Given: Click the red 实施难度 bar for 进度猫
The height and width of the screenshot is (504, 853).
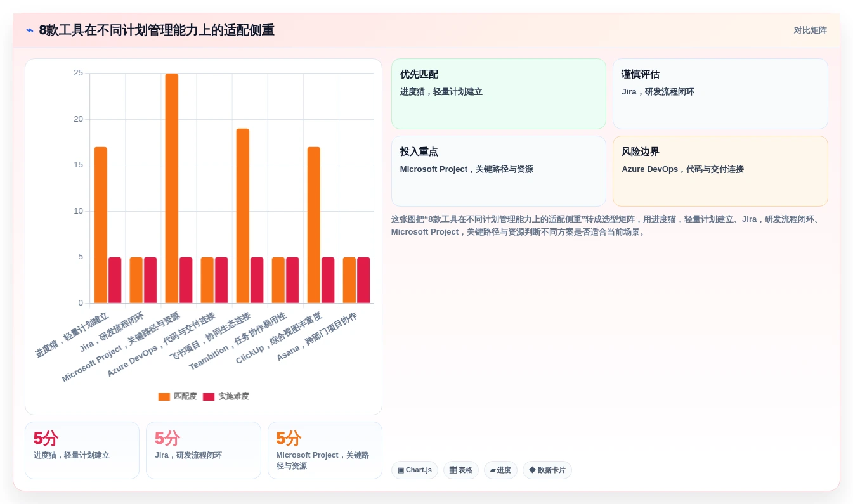Looking at the screenshot, I should tap(115, 280).
